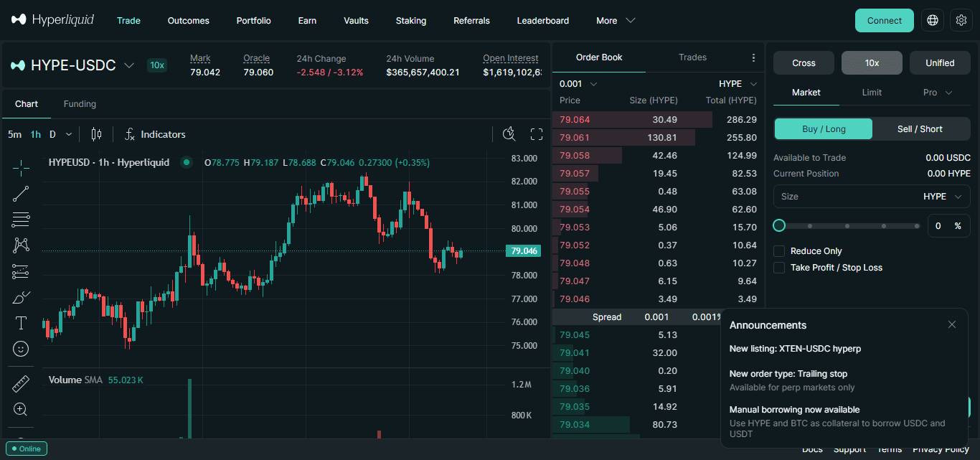Open the Funding tab
This screenshot has height=460, width=980.
coord(80,104)
